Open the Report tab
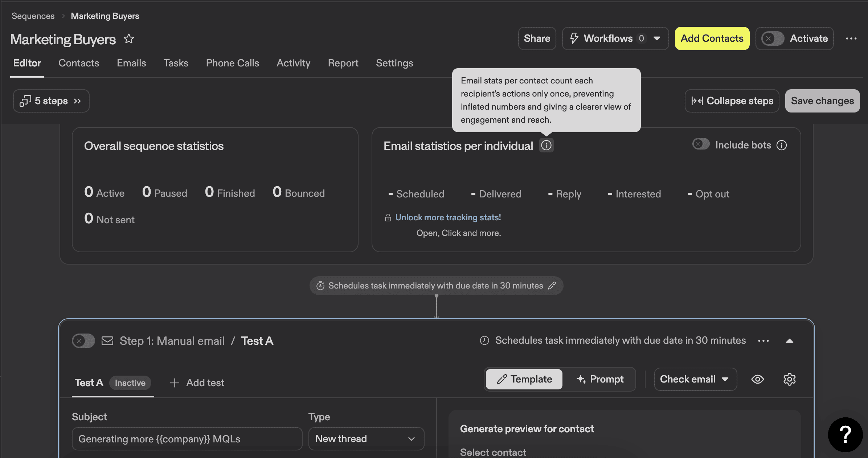Viewport: 868px width, 458px height. pos(343,63)
